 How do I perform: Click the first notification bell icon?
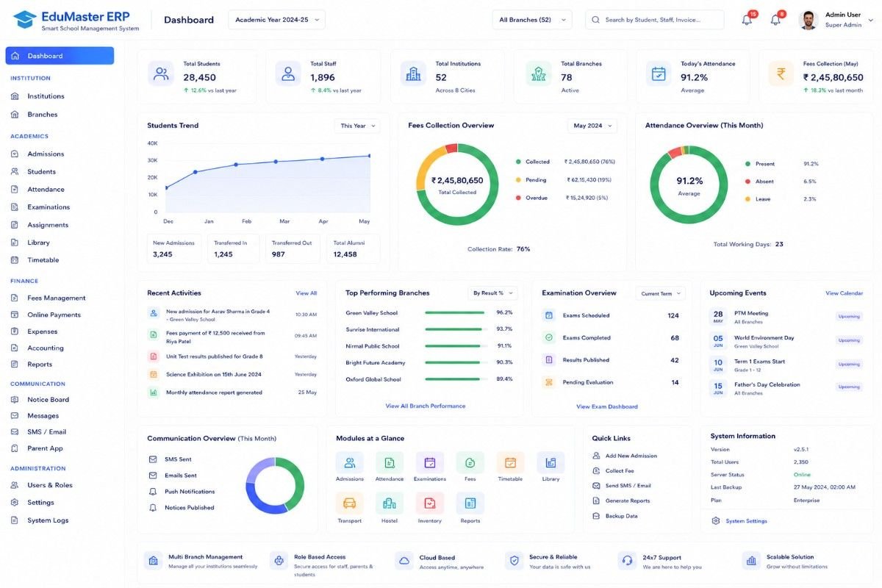pos(747,20)
